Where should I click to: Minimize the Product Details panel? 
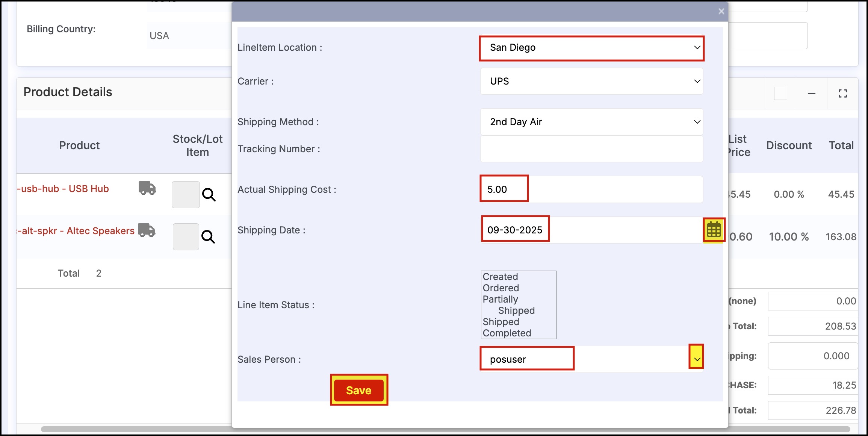tap(812, 93)
